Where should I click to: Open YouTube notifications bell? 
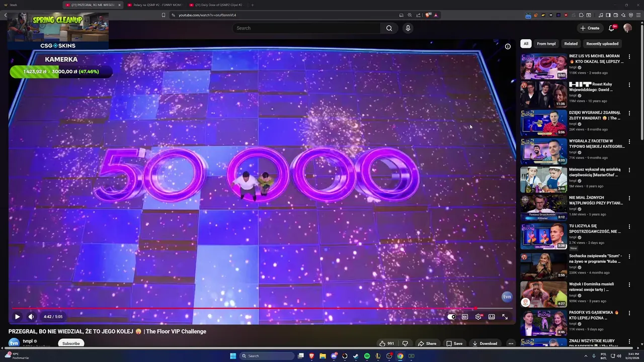[x=612, y=28]
